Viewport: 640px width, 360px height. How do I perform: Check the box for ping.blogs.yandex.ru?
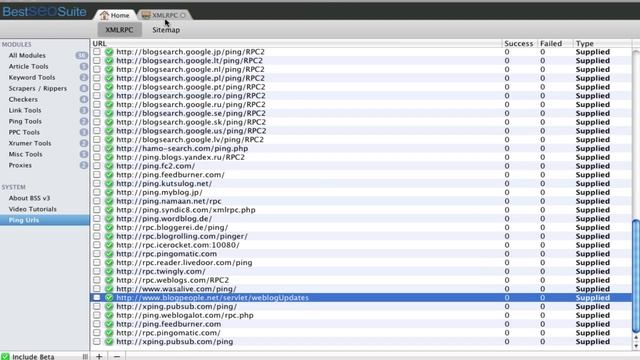click(x=97, y=157)
